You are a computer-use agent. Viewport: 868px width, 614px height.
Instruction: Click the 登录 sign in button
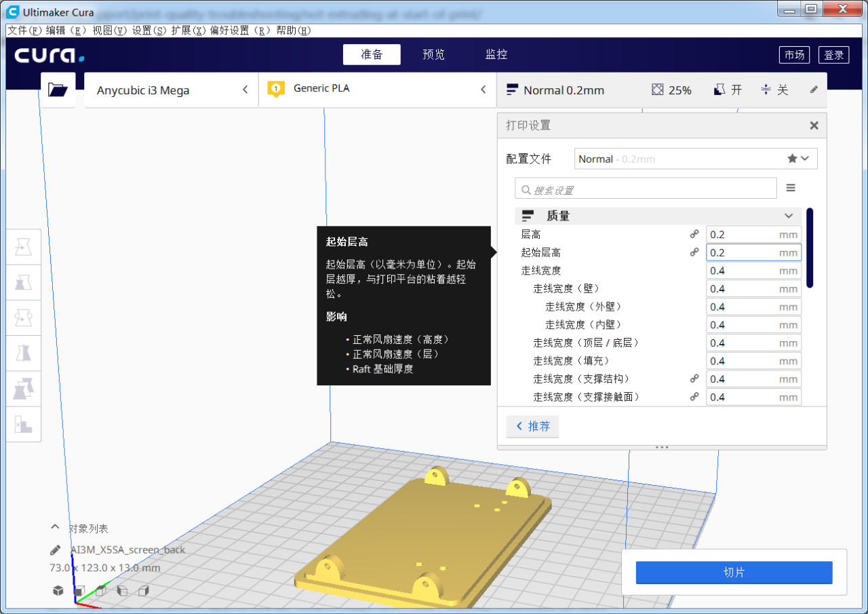point(834,55)
